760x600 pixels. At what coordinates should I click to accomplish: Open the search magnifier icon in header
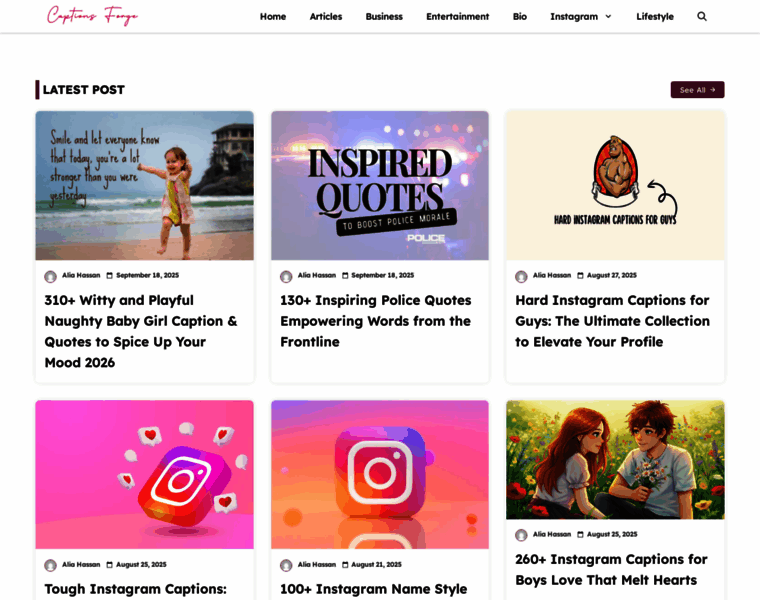point(701,16)
